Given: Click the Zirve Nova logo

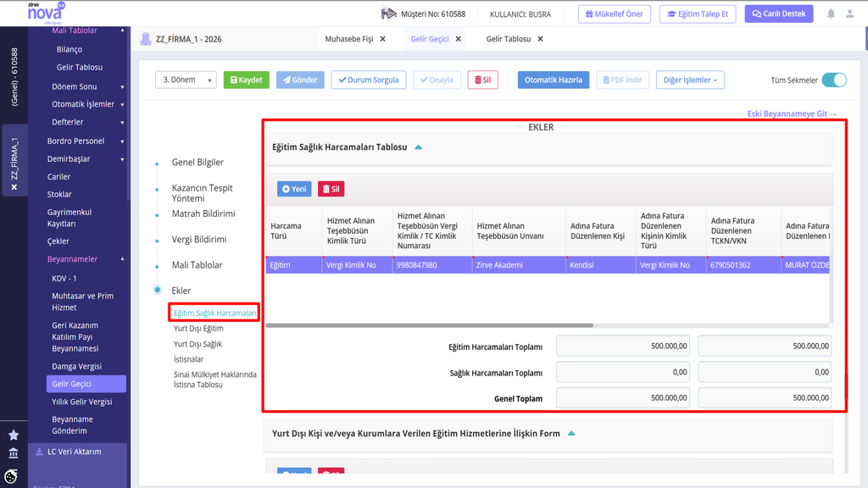Looking at the screenshot, I should tap(46, 12).
